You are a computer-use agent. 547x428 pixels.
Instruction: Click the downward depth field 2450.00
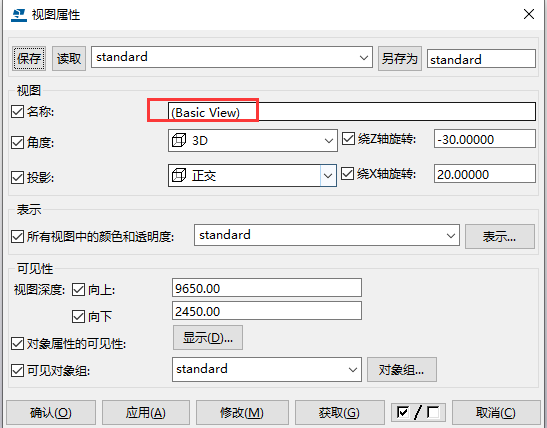pyautogui.click(x=267, y=311)
